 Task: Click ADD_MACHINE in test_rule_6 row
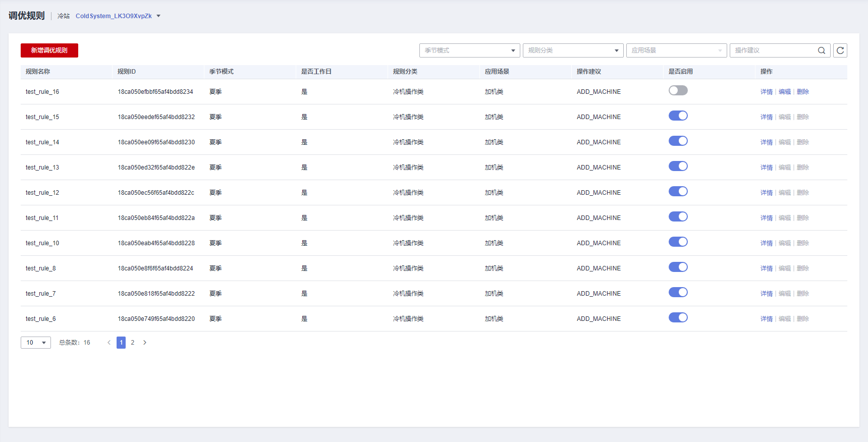click(599, 319)
